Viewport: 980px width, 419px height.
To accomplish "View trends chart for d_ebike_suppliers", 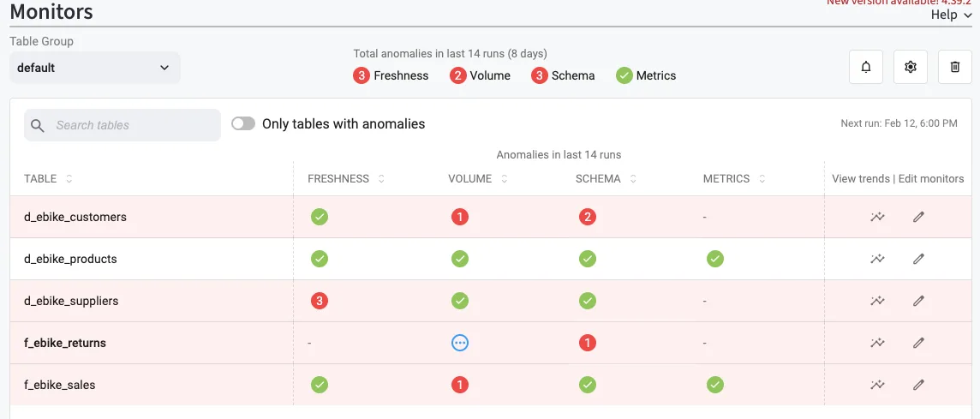I will coord(877,301).
